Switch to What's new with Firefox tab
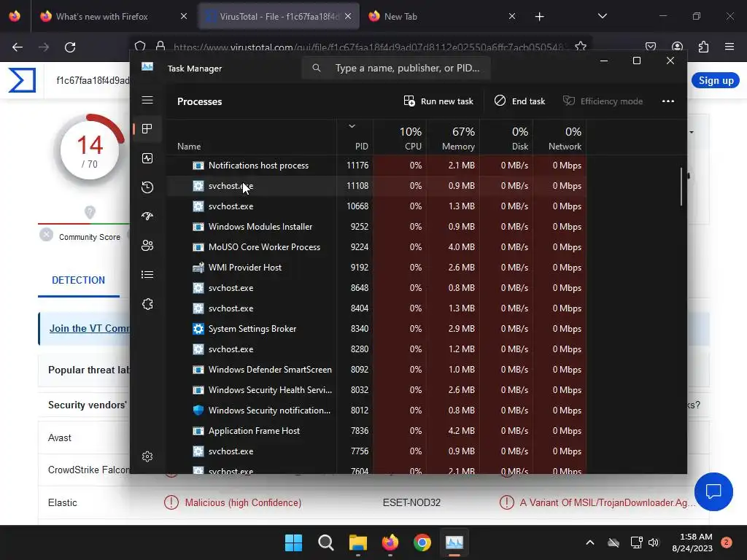The image size is (747, 560). pyautogui.click(x=113, y=17)
